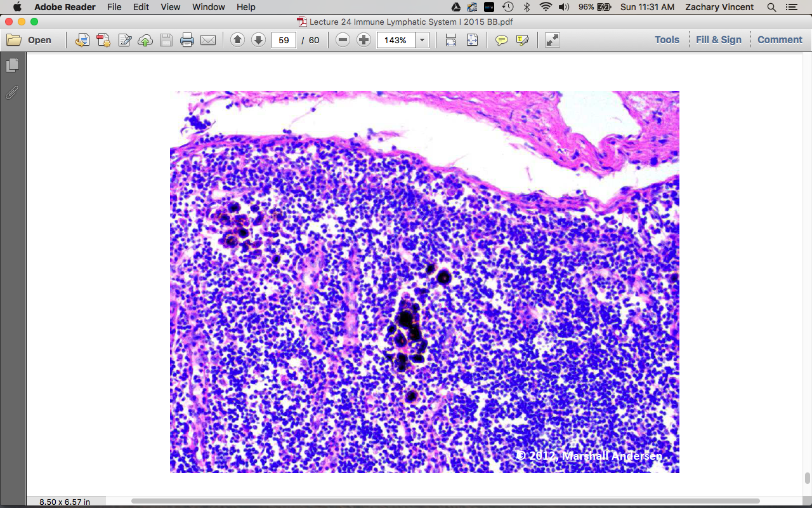This screenshot has width=812, height=508.
Task: Click the Open folder button
Action: 29,40
